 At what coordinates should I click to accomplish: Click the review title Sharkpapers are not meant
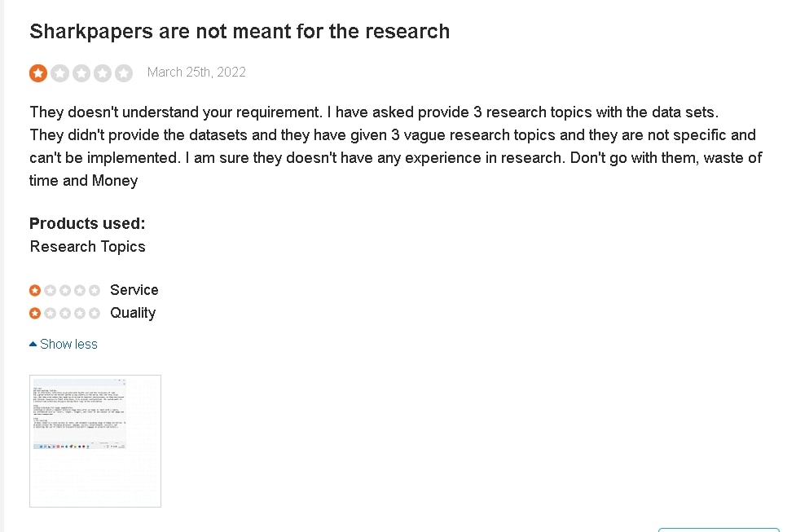240,32
